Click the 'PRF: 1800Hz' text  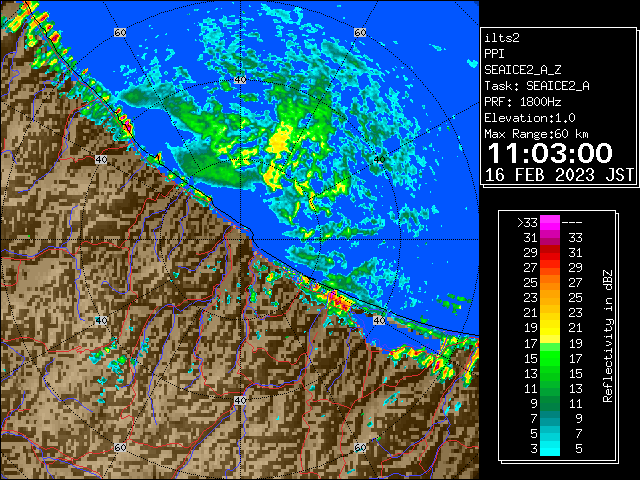(x=522, y=102)
